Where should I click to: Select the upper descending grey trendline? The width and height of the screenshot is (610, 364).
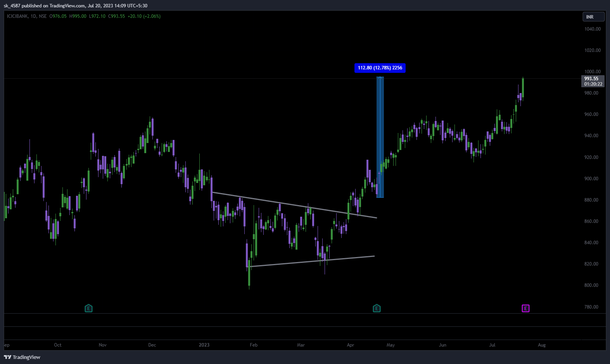click(x=295, y=205)
